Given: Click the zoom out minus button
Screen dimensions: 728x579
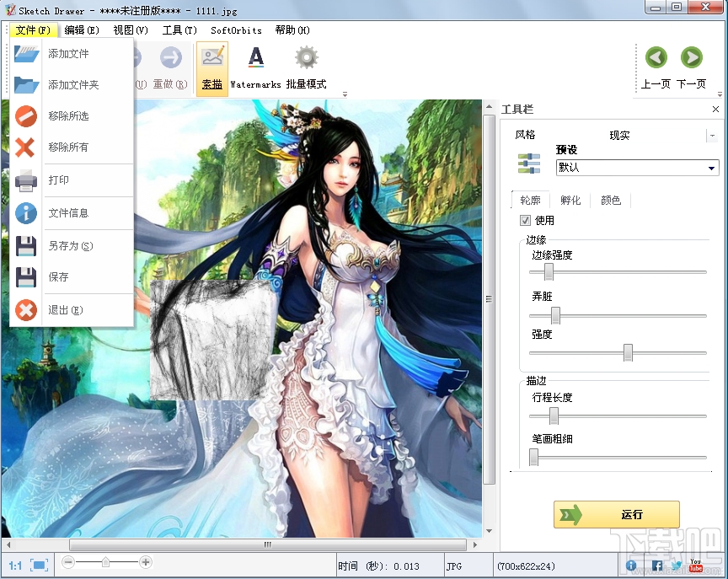Looking at the screenshot, I should [68, 562].
